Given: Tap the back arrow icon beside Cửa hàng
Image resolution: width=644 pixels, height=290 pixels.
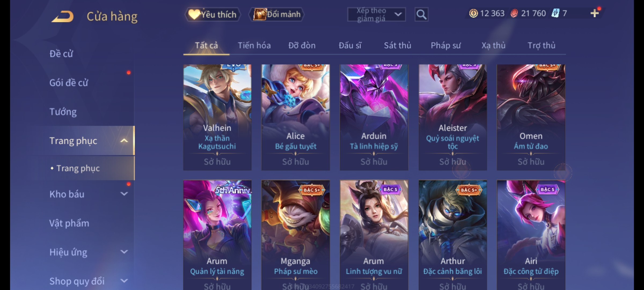Looking at the screenshot, I should [x=63, y=16].
